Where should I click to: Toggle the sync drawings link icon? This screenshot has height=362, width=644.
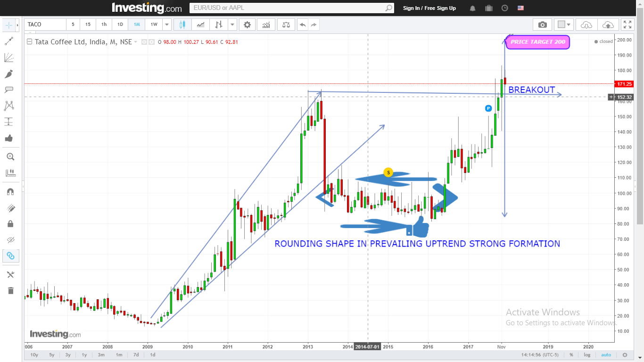[10, 256]
